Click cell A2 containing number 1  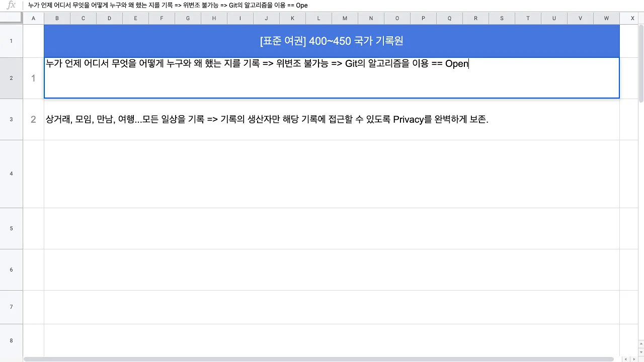pyautogui.click(x=34, y=78)
